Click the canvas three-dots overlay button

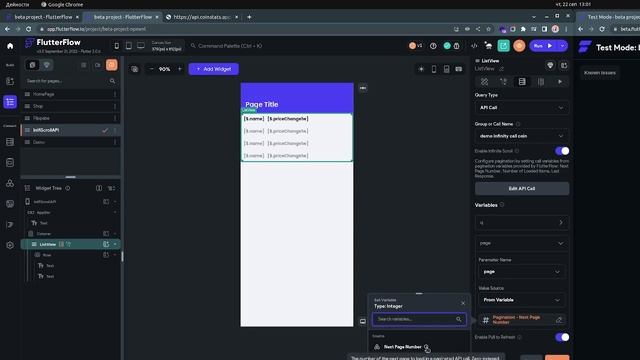(363, 88)
